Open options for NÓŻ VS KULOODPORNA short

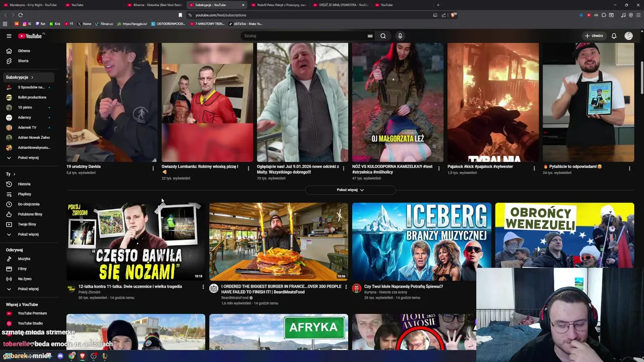(x=439, y=168)
